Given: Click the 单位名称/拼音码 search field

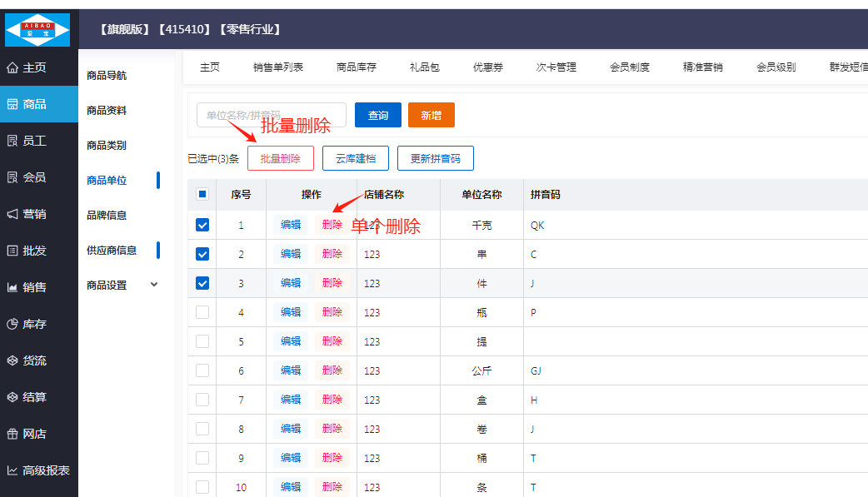Looking at the screenshot, I should [271, 116].
